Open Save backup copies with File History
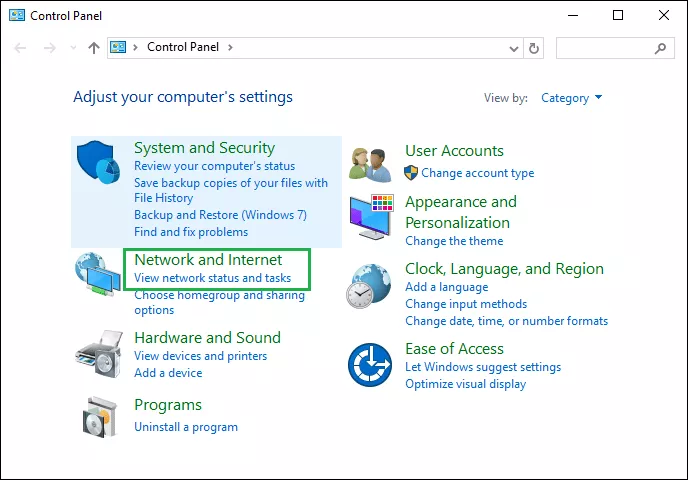Screen dimensions: 688x480 point(231,190)
